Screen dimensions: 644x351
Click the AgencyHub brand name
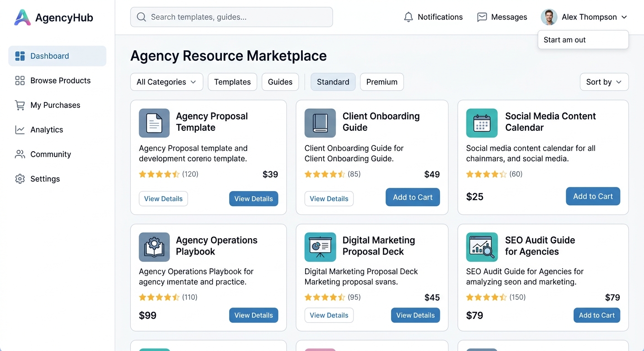64,18
